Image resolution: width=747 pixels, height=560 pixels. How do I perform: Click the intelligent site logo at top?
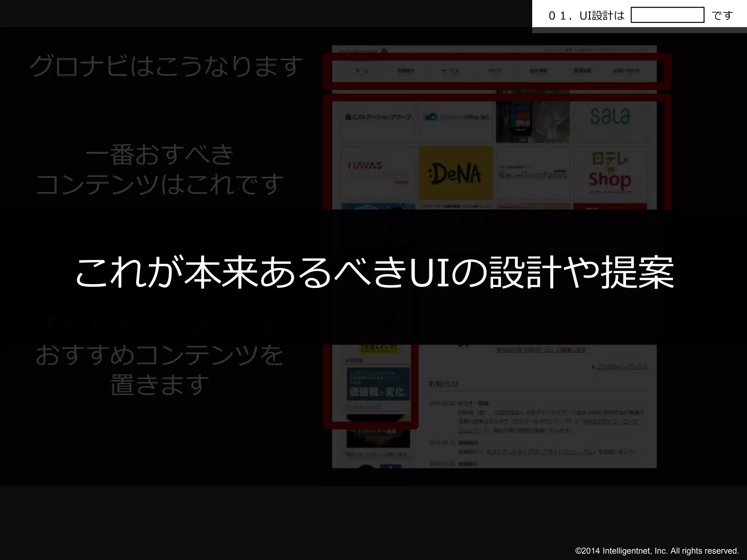pyautogui.click(x=363, y=51)
